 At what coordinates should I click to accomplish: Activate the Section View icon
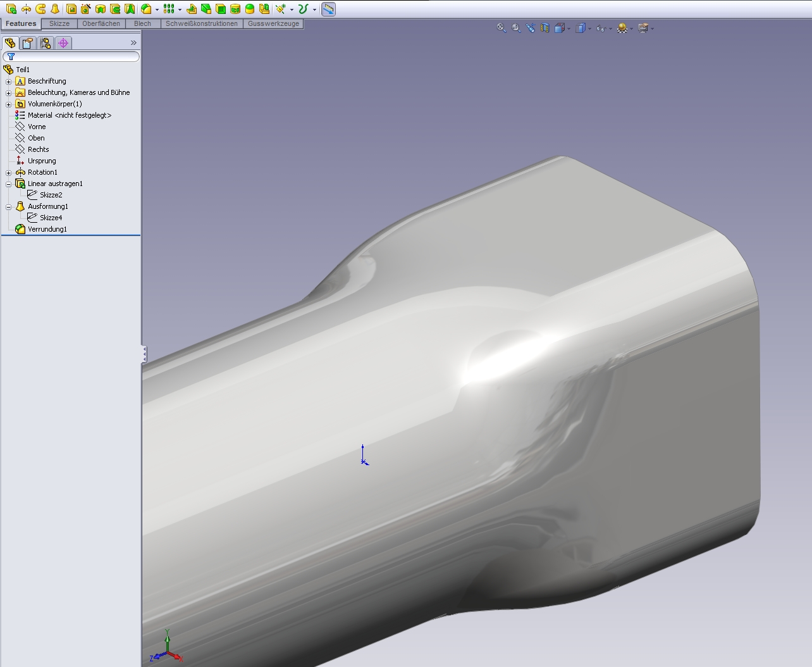(545, 28)
